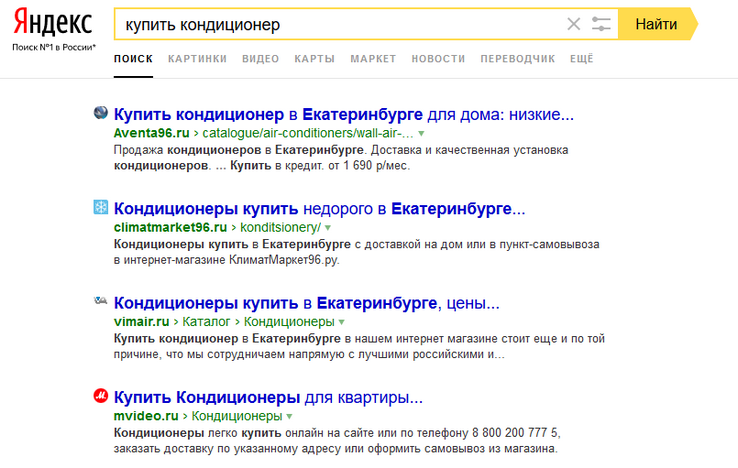Click snippet text 'в интернет-магазине КлиматМаркет96.ру.'
The width and height of the screenshot is (738, 468).
[226, 260]
